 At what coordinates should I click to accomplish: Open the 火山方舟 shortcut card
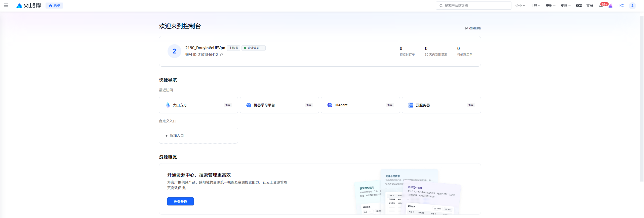[x=198, y=105]
